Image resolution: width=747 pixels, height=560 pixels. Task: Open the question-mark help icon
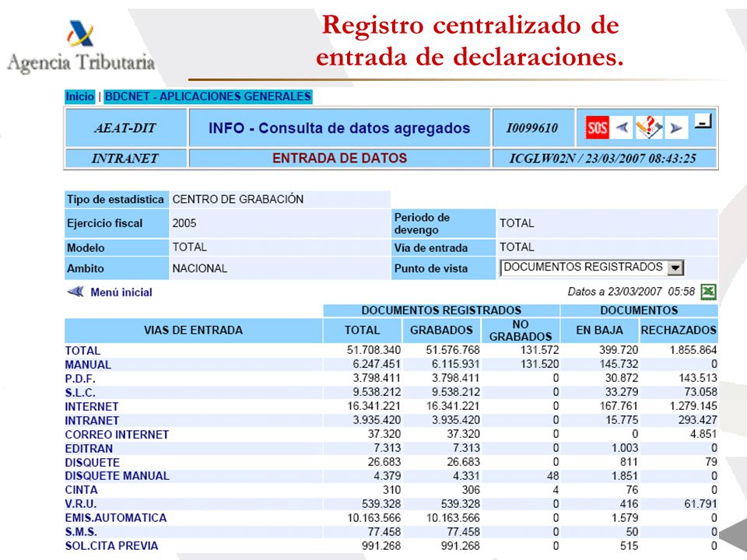(649, 128)
